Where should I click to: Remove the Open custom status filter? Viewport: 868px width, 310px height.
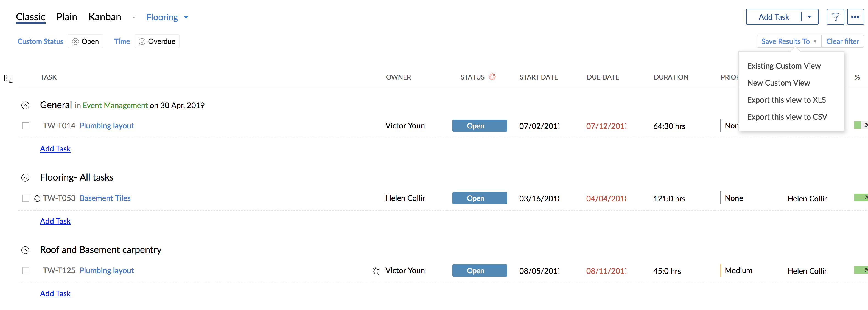(75, 41)
